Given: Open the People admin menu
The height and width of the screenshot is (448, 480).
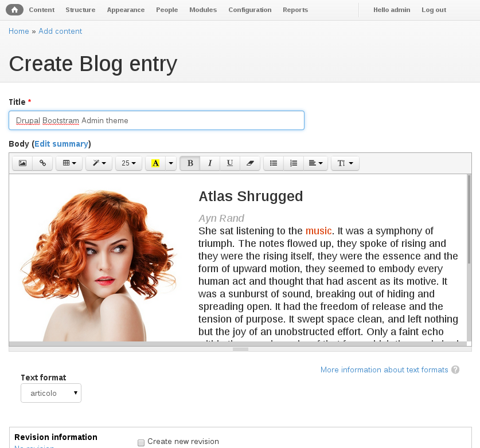Looking at the screenshot, I should (167, 10).
